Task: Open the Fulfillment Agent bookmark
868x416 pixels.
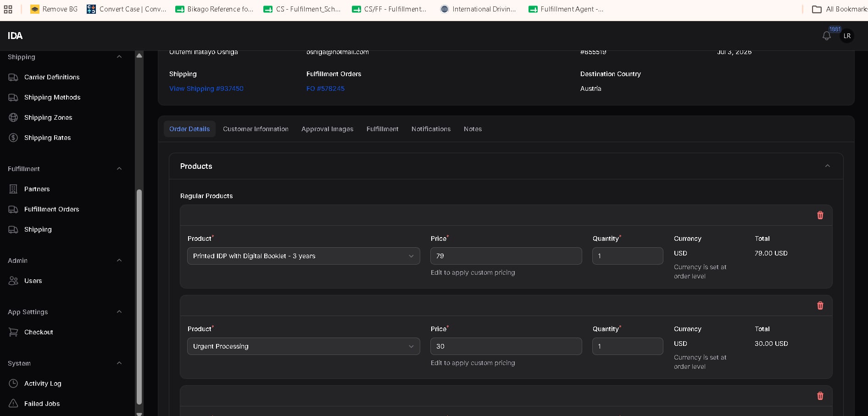Action: [x=566, y=9]
